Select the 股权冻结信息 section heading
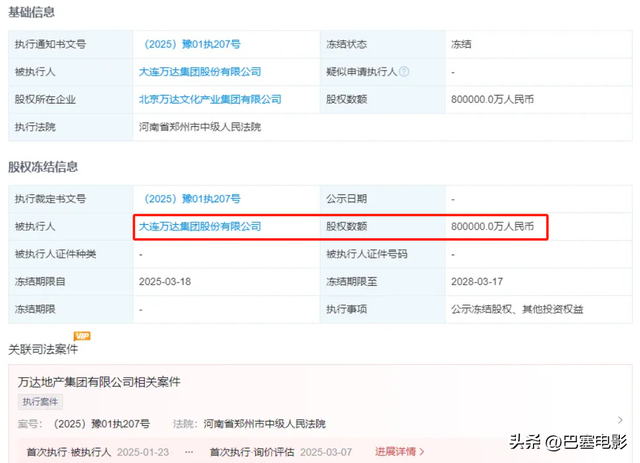This screenshot has height=463, width=640. [x=43, y=167]
